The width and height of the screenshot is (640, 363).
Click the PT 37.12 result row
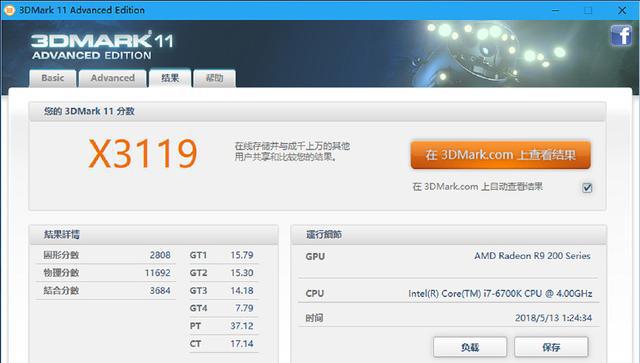click(x=222, y=326)
